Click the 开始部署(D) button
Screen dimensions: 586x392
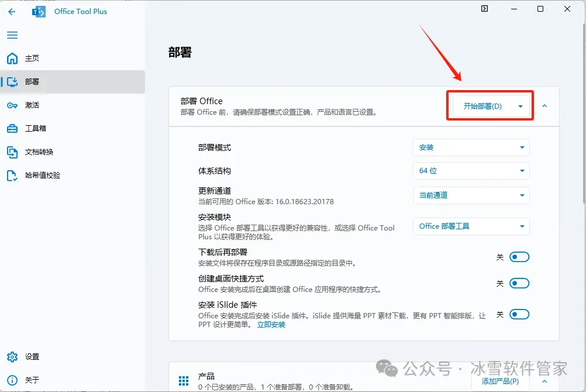click(x=482, y=106)
